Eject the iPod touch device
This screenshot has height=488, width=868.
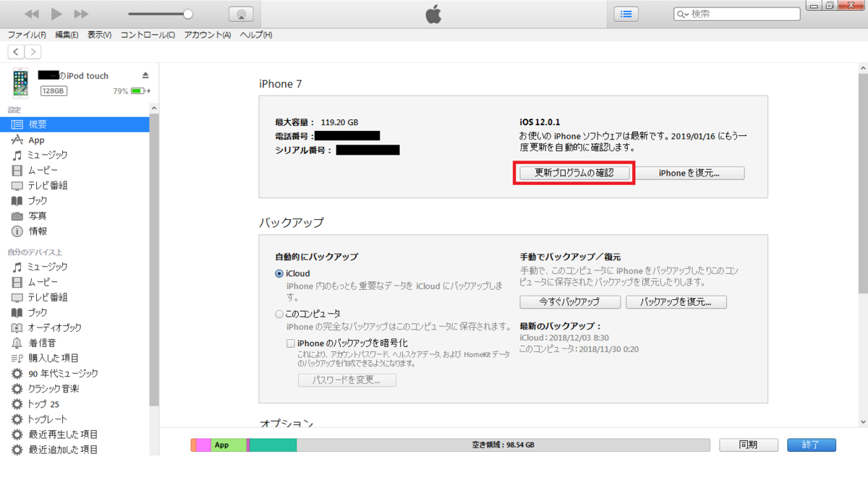145,76
